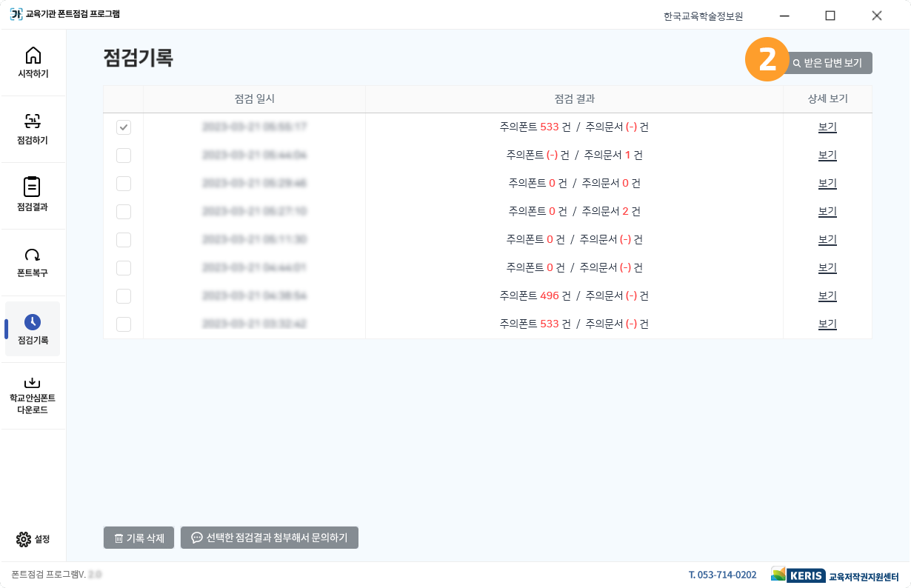Open 보기 link for the first record
This screenshot has height=588, width=911.
pos(827,127)
